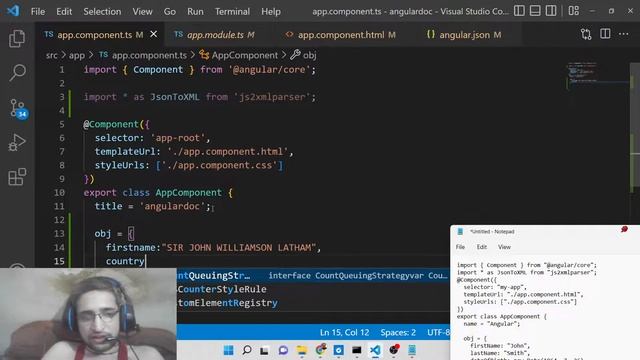Image resolution: width=640 pixels, height=360 pixels.
Task: Open the Extensions view
Action: point(17,177)
